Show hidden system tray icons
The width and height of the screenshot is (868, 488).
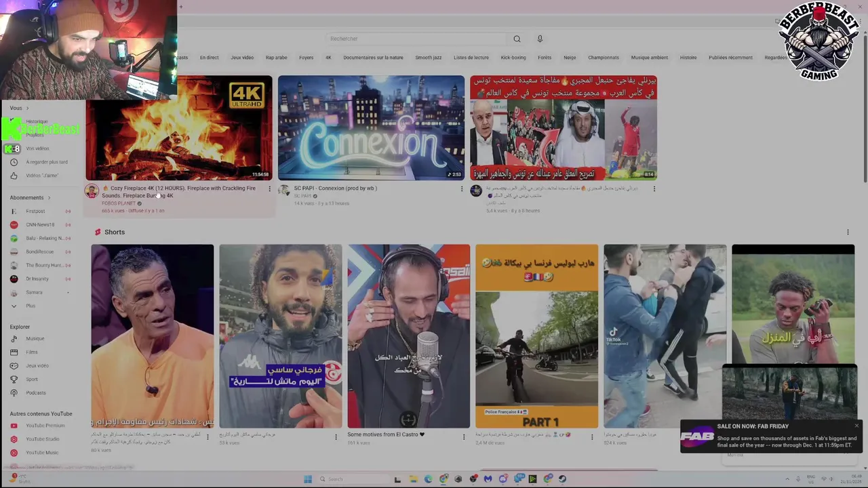787,479
